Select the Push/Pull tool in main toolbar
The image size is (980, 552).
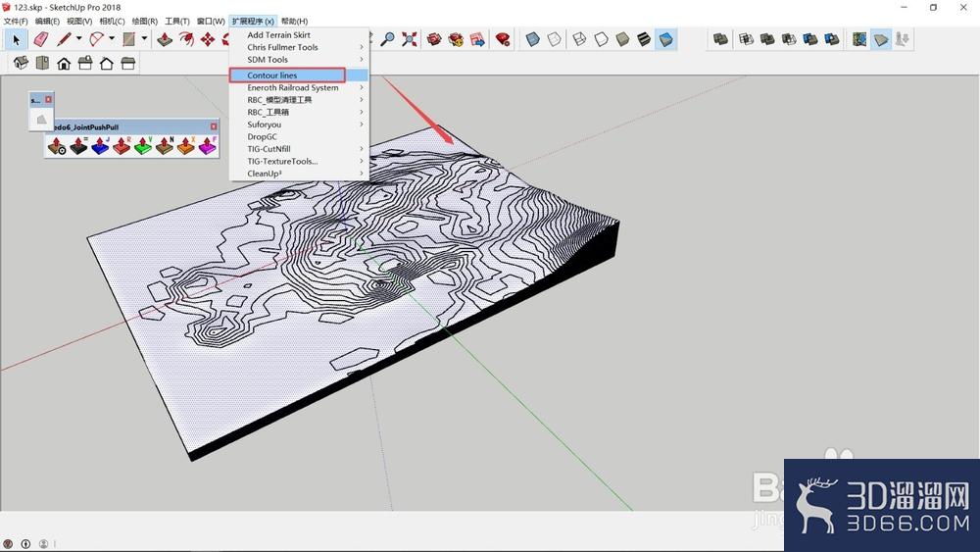[x=165, y=39]
